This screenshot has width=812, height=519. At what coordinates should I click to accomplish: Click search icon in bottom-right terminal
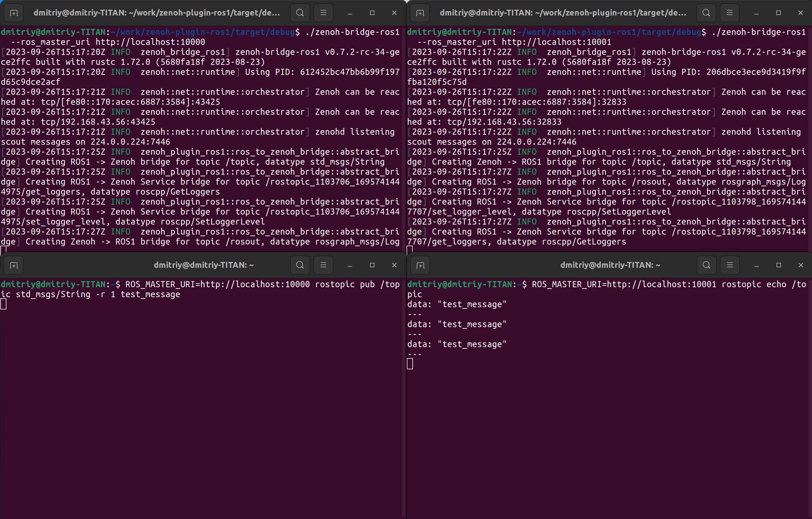(706, 265)
